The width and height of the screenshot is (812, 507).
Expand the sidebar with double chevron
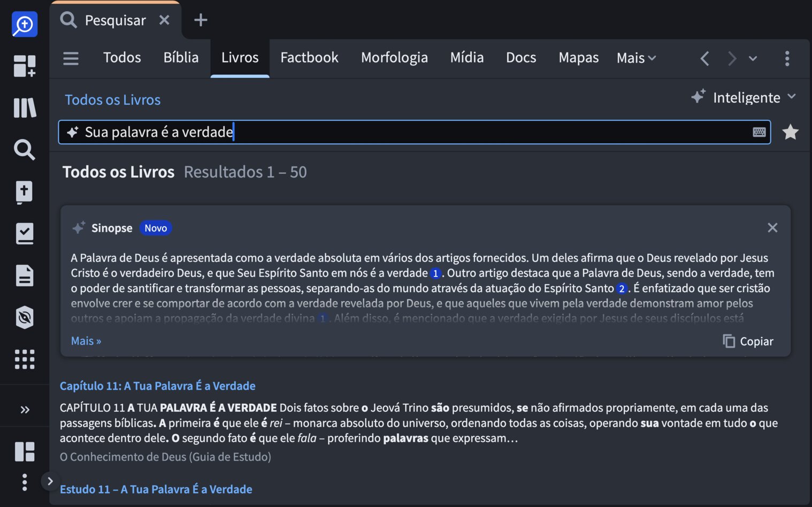pos(25,410)
